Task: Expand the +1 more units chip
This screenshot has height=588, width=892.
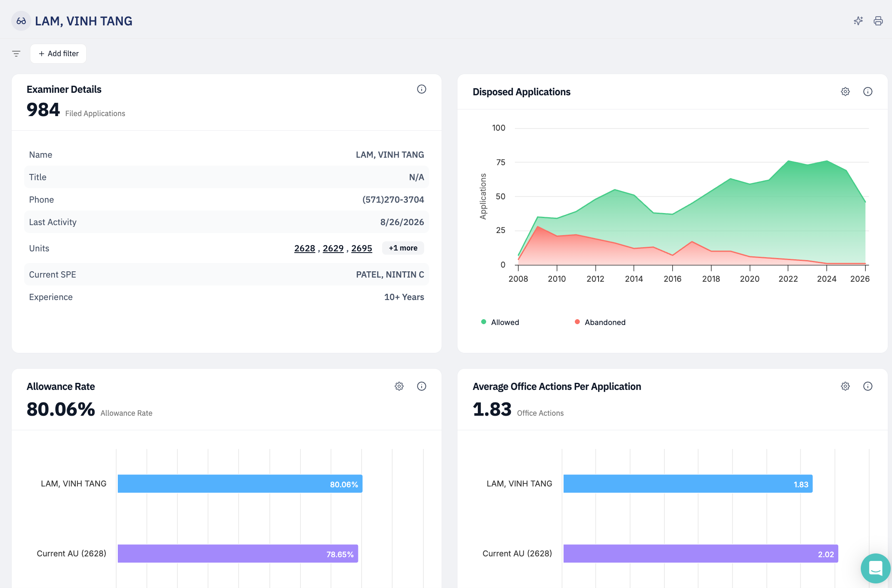Action: click(x=403, y=248)
